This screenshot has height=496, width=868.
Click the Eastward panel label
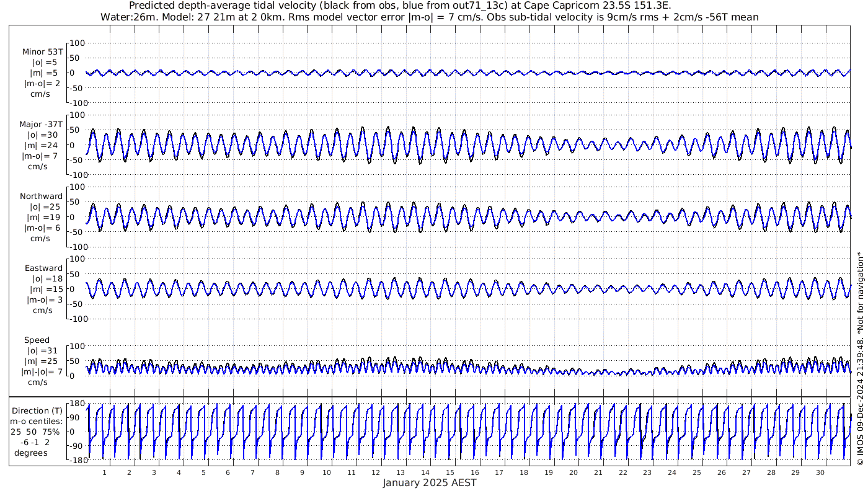coord(43,268)
